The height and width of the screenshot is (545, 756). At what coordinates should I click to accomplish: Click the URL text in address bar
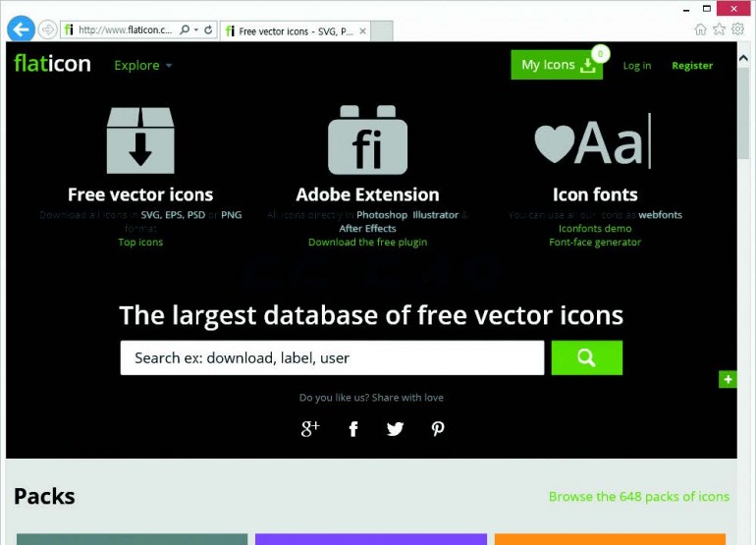point(126,29)
